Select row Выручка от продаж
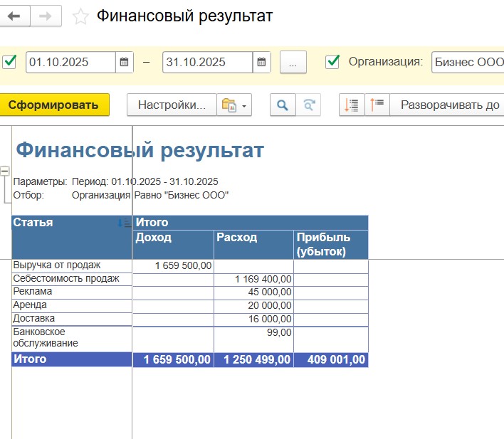Image resolution: width=504 pixels, height=439 pixels. point(72,265)
